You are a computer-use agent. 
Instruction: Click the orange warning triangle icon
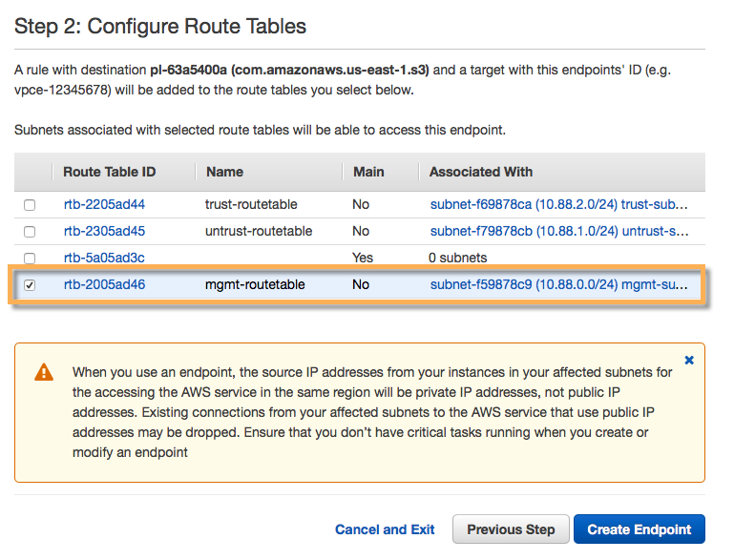(x=44, y=372)
